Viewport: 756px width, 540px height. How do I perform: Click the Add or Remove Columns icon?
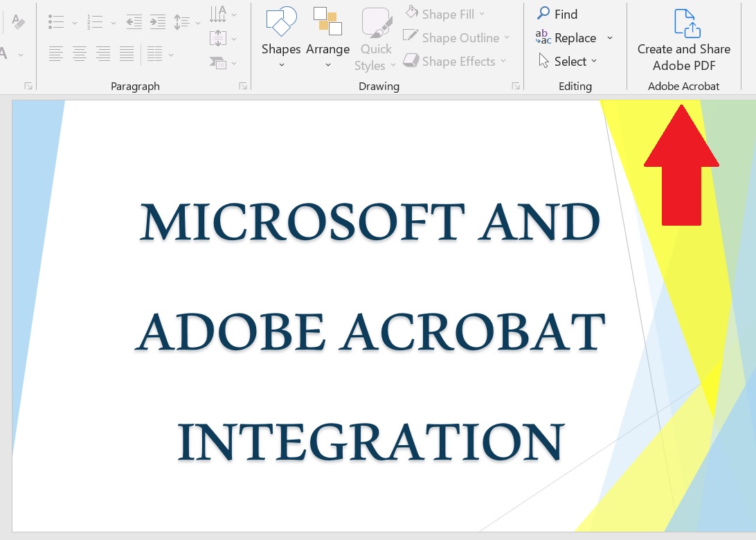coord(154,53)
